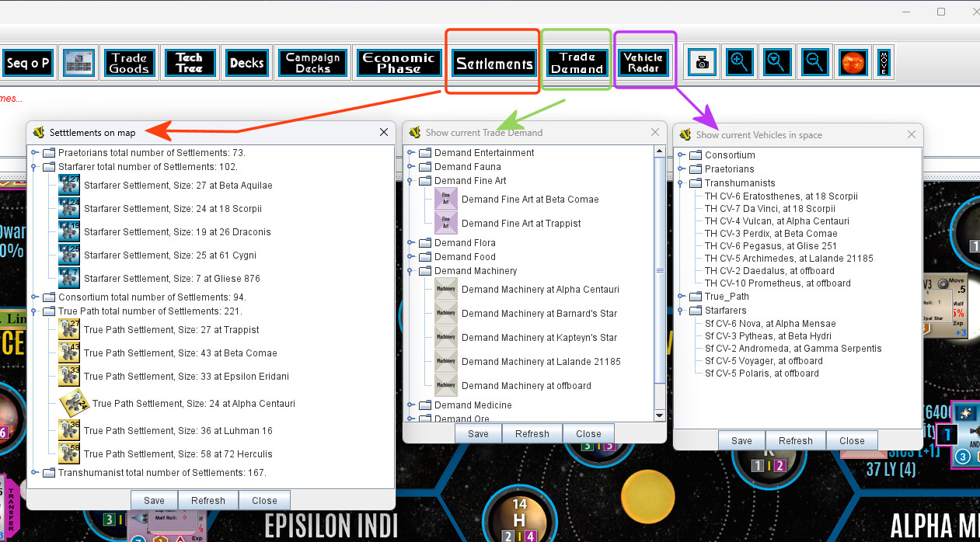Click Save in the Vehicles in space window
The width and height of the screenshot is (980, 542).
[741, 441]
